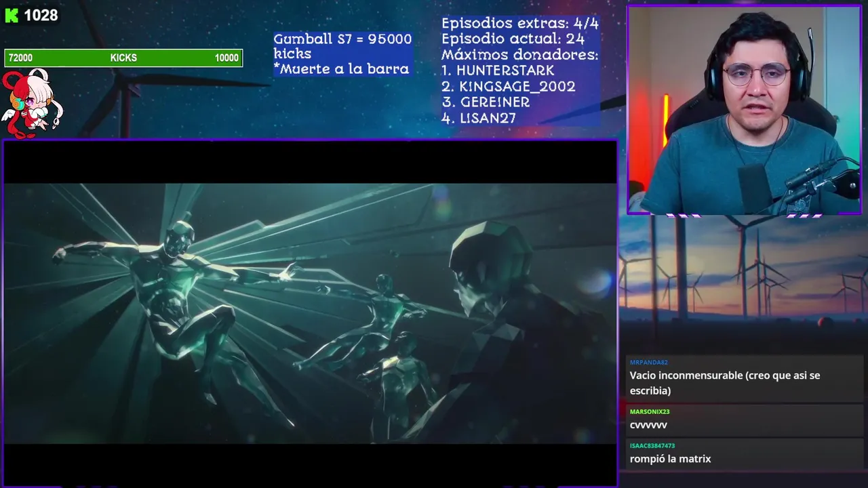This screenshot has height=488, width=868.
Task: Click chat username MRPANDA82
Action: coord(648,363)
